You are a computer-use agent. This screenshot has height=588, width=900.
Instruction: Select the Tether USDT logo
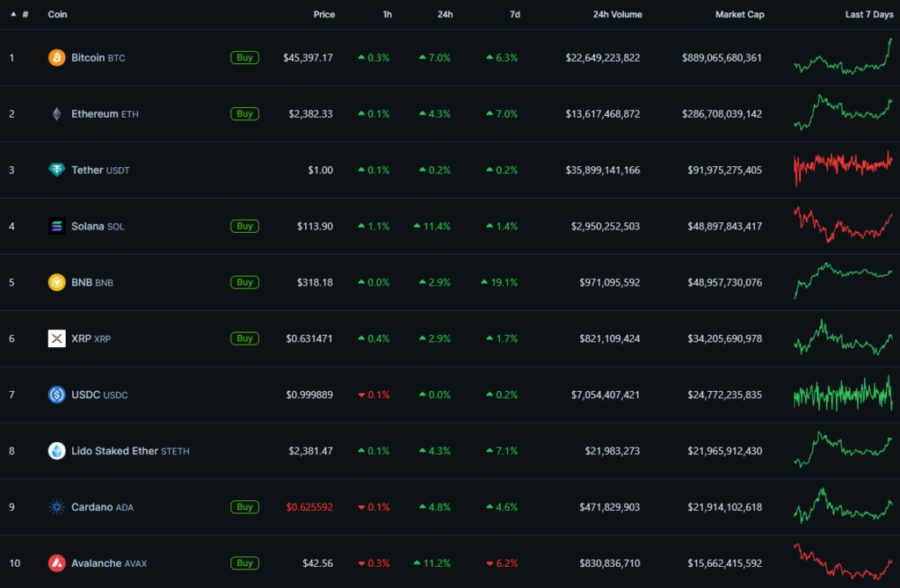tap(54, 170)
